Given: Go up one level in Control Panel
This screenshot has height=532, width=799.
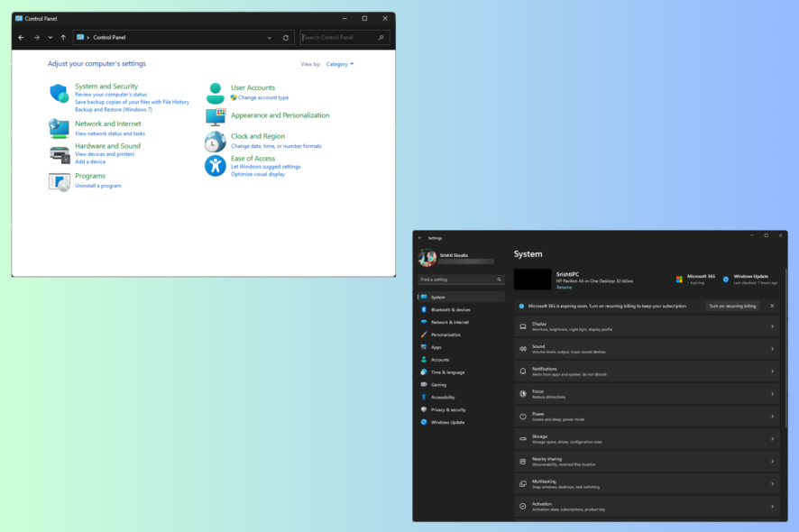Looking at the screenshot, I should click(x=63, y=37).
